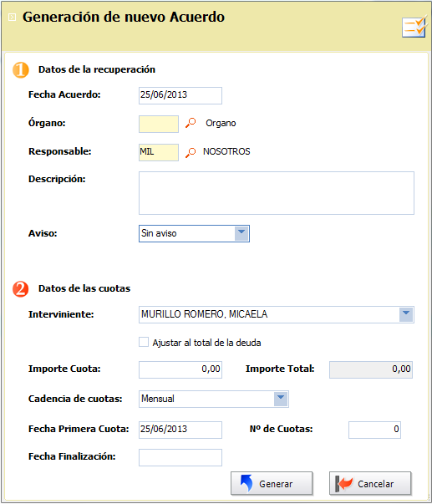Click the Descripción text area
The image size is (432, 504).
(277, 193)
